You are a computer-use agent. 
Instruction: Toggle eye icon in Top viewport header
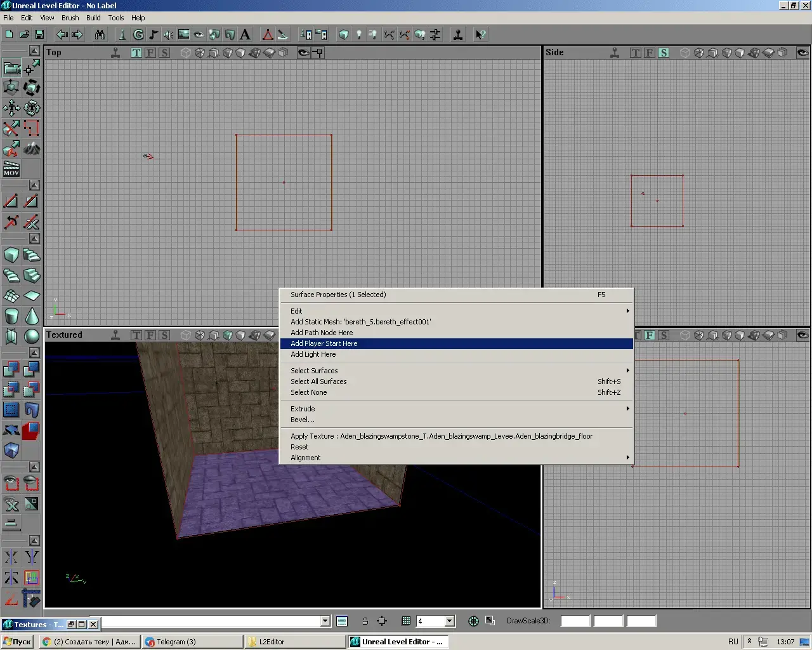pyautogui.click(x=304, y=53)
